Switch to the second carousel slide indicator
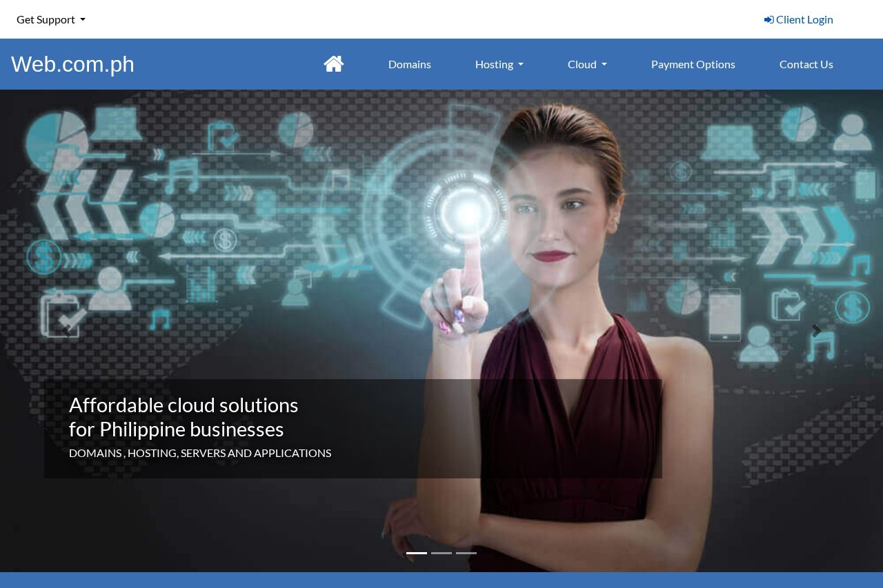Screen dimensions: 883x588 tap(441, 553)
